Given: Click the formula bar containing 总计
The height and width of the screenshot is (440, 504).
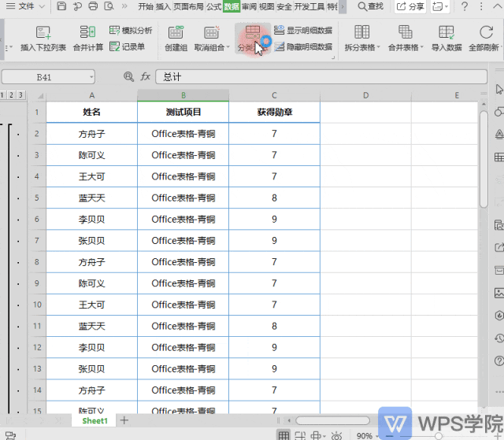Looking at the screenshot, I should click(321, 77).
